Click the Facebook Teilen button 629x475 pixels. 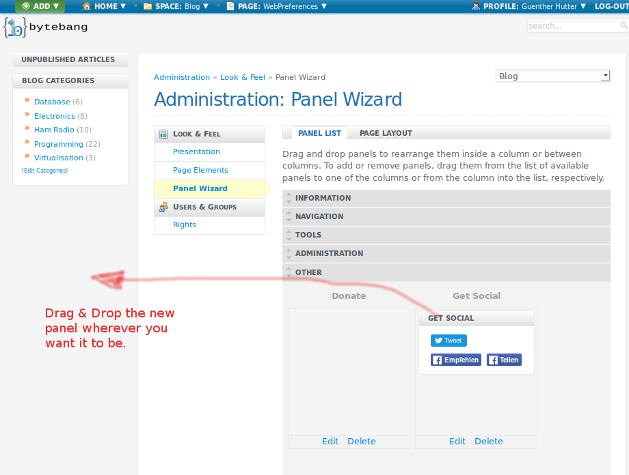click(504, 360)
